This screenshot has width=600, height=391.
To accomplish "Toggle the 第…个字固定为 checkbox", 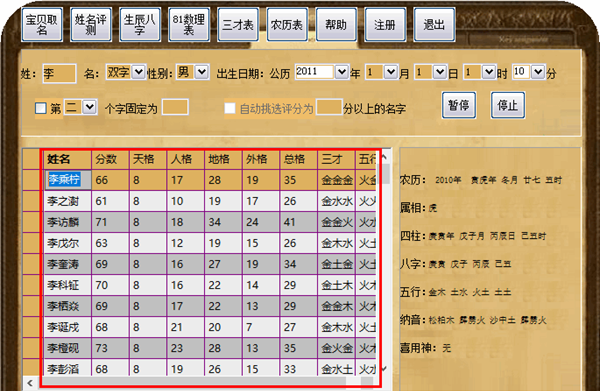I will tap(41, 108).
